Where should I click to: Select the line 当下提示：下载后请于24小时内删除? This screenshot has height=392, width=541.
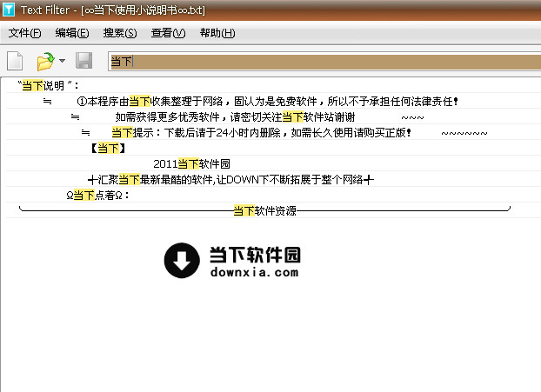[x=274, y=132]
